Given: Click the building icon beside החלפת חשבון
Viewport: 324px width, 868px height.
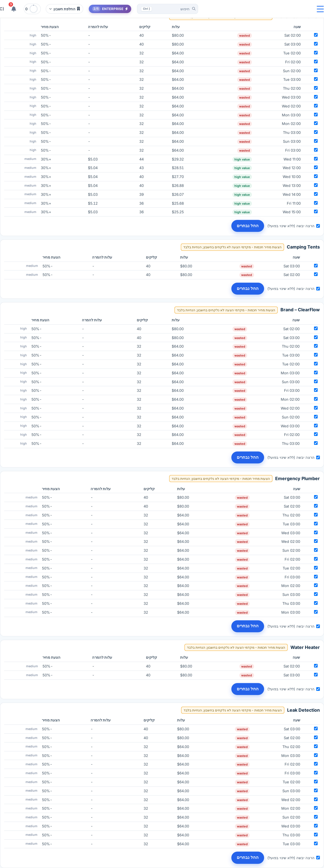Looking at the screenshot, I should [x=79, y=9].
